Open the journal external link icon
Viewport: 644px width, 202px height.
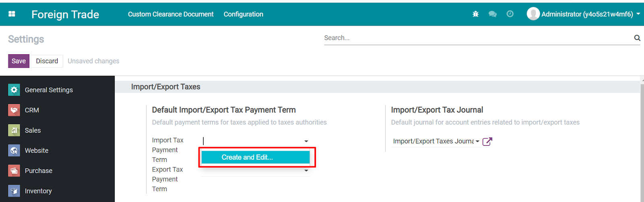pyautogui.click(x=487, y=141)
